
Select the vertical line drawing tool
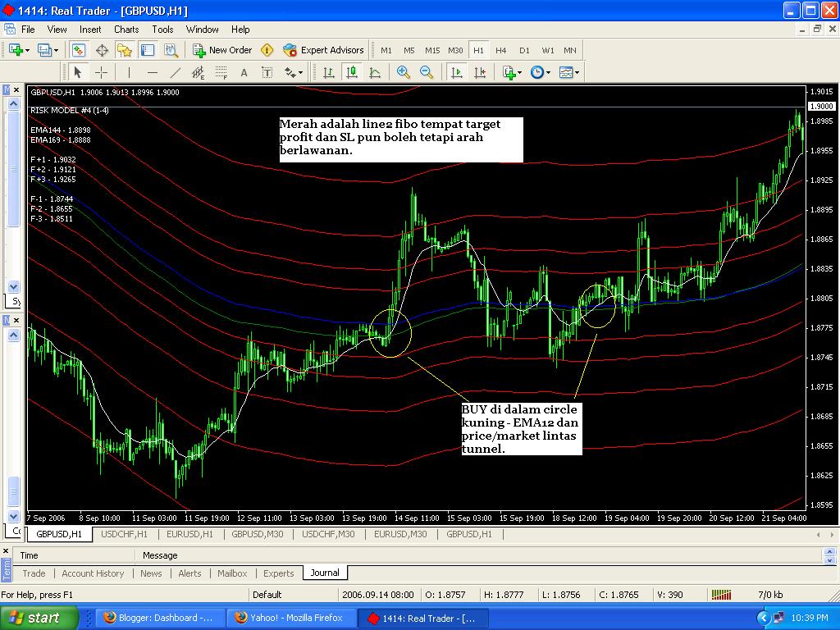coord(129,72)
